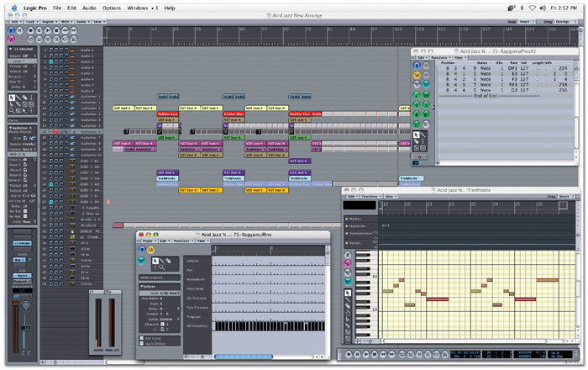Toggle the red record button on track 15
Viewport: 588px width, 370px height.
[56, 132]
